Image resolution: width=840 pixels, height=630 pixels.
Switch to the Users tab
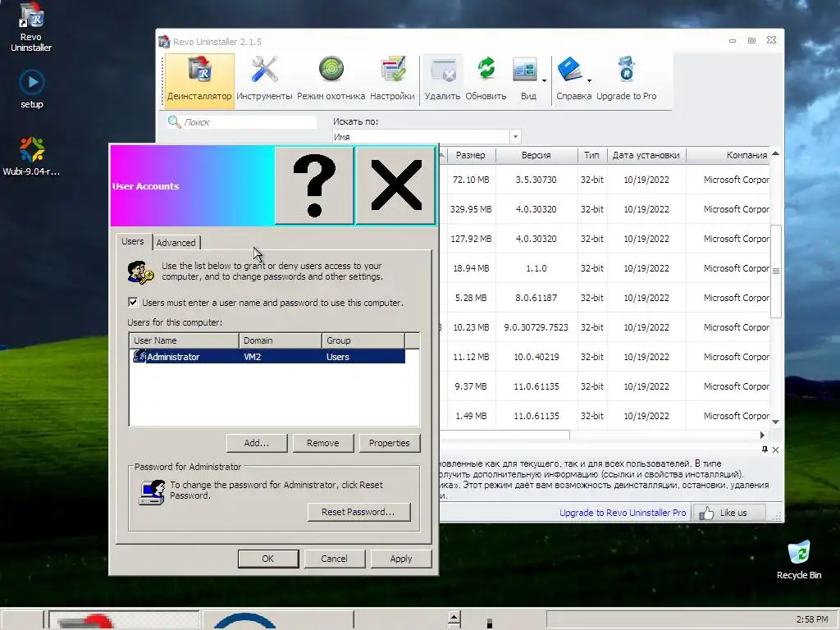132,242
